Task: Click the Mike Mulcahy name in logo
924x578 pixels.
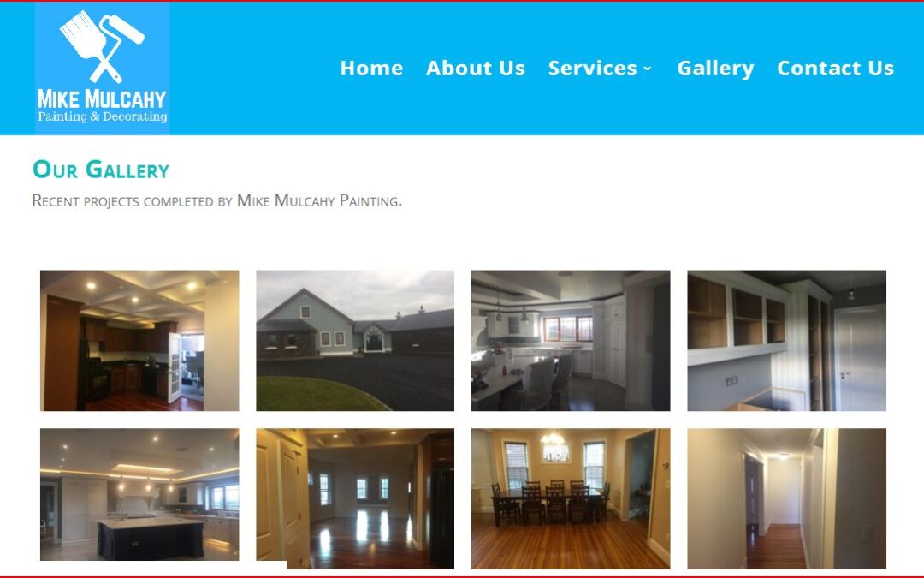Action: [102, 98]
